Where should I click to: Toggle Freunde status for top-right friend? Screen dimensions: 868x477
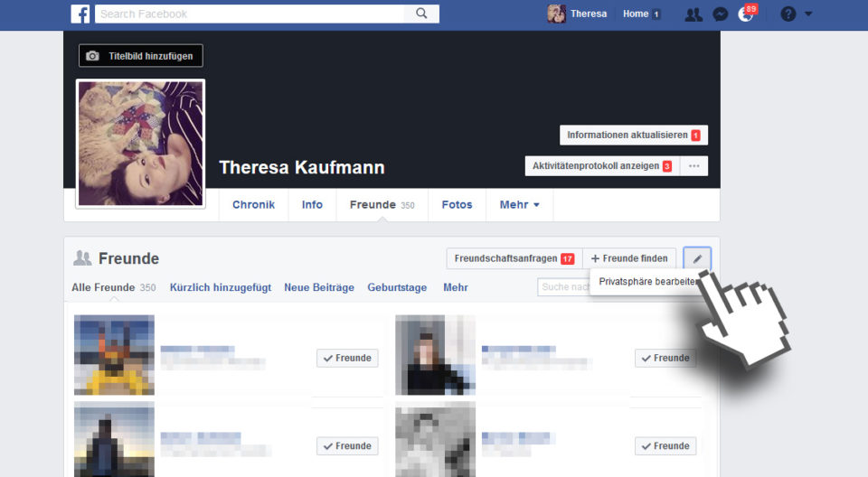665,358
